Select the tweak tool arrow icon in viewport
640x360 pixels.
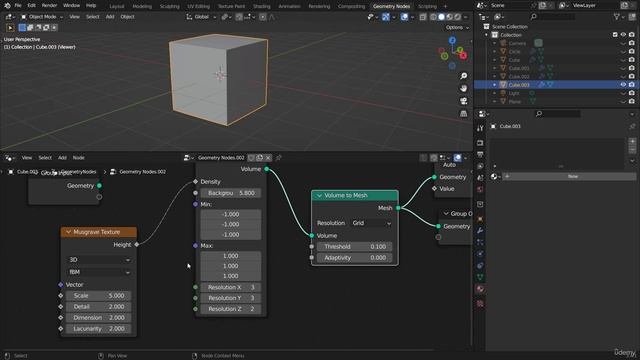click(10, 28)
